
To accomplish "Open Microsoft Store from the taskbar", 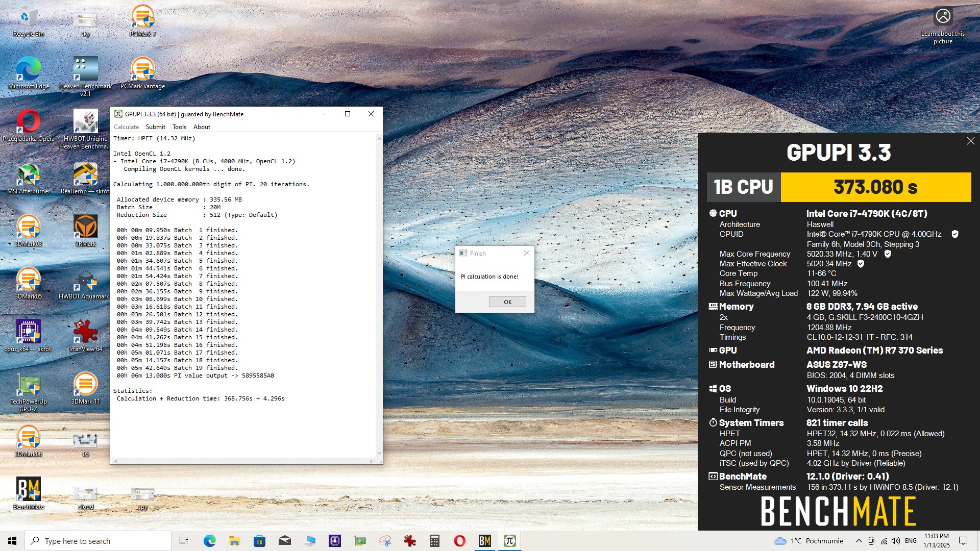I will pyautogui.click(x=259, y=541).
